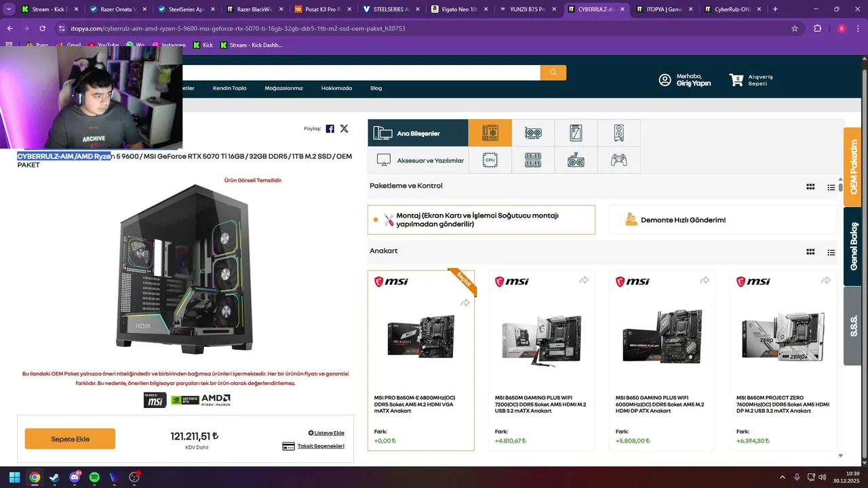Switch Anakart section to list view
The height and width of the screenshot is (488, 868).
point(831,252)
